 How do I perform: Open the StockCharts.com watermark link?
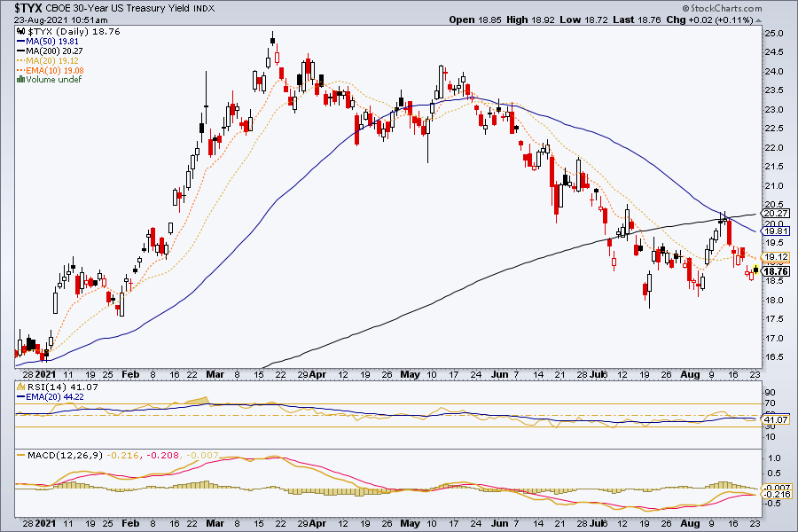722,8
